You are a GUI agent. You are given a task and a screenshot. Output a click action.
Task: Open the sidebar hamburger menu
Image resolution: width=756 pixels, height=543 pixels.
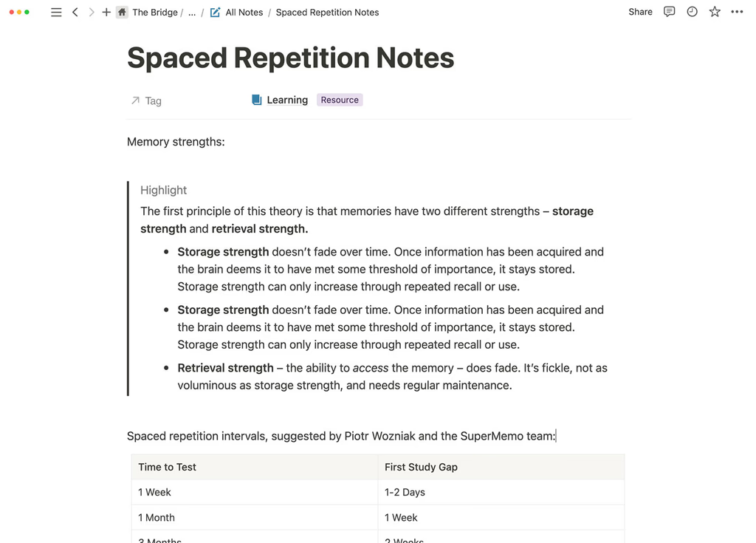coord(56,13)
